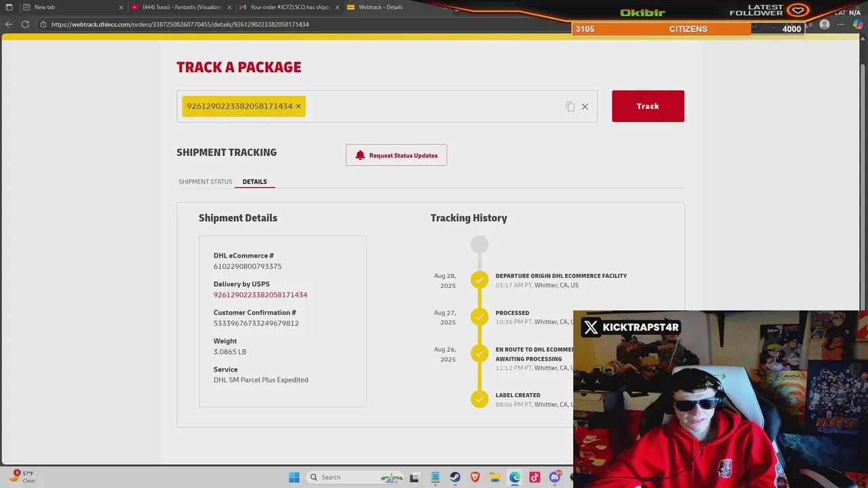Image resolution: width=868 pixels, height=488 pixels.
Task: Close the New tab browser tab
Action: pyautogui.click(x=121, y=7)
